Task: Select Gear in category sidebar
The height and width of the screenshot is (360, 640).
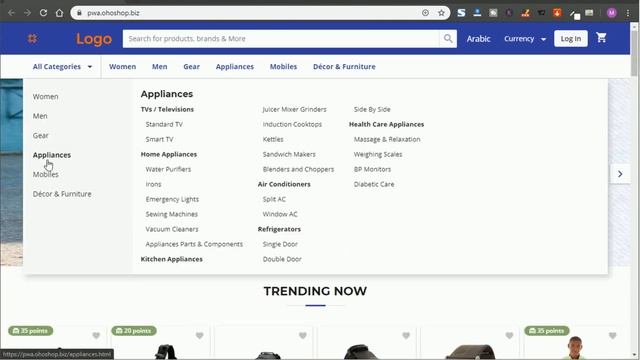Action: click(40, 136)
